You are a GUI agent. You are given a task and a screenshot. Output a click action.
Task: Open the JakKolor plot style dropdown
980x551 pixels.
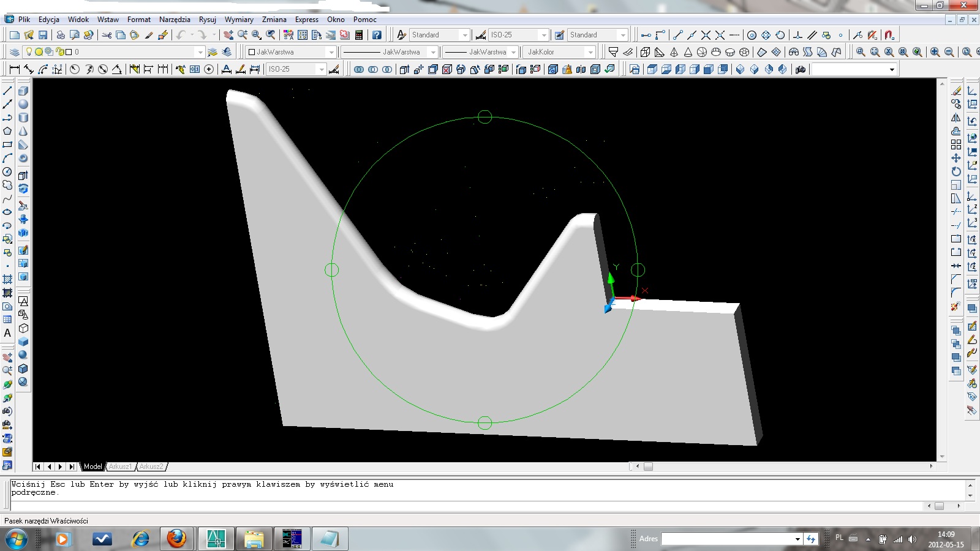(590, 52)
